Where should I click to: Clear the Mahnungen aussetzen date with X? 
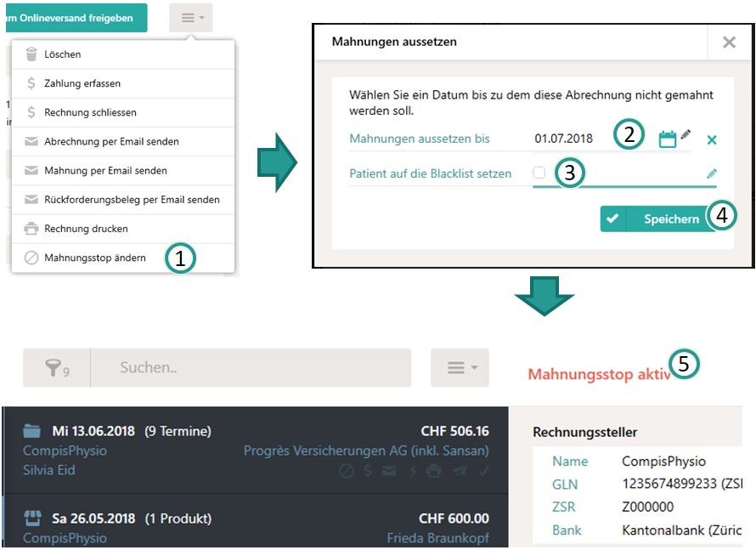click(712, 140)
